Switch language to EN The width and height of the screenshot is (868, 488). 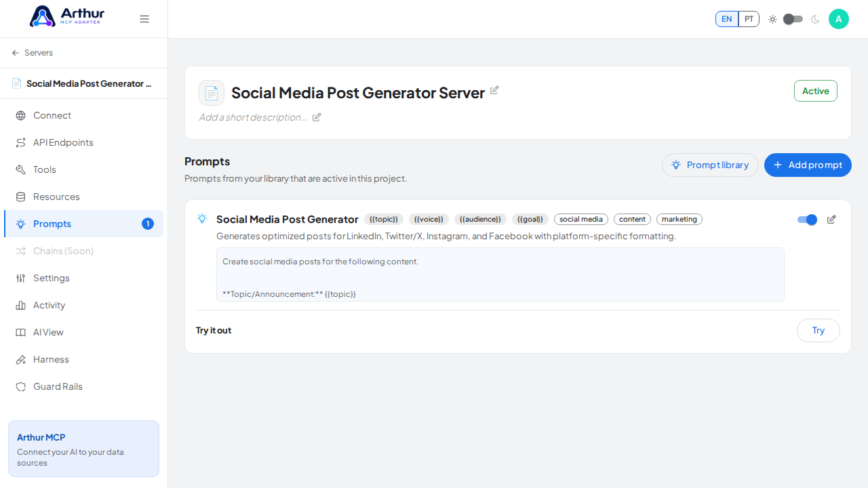(727, 19)
